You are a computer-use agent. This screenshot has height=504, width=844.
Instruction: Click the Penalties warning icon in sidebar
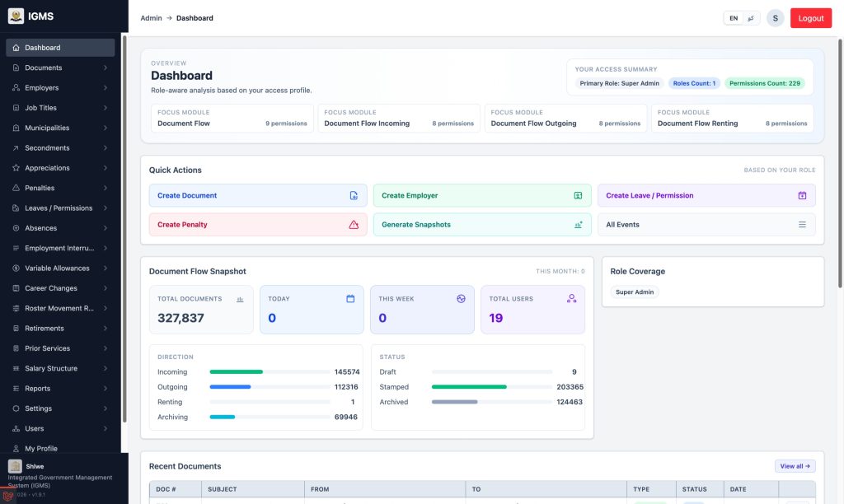(x=16, y=189)
